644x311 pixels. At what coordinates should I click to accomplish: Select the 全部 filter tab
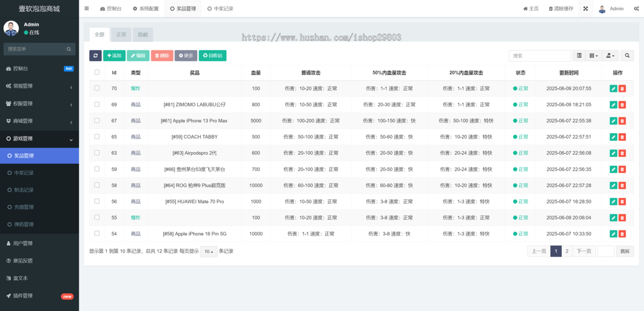click(99, 34)
